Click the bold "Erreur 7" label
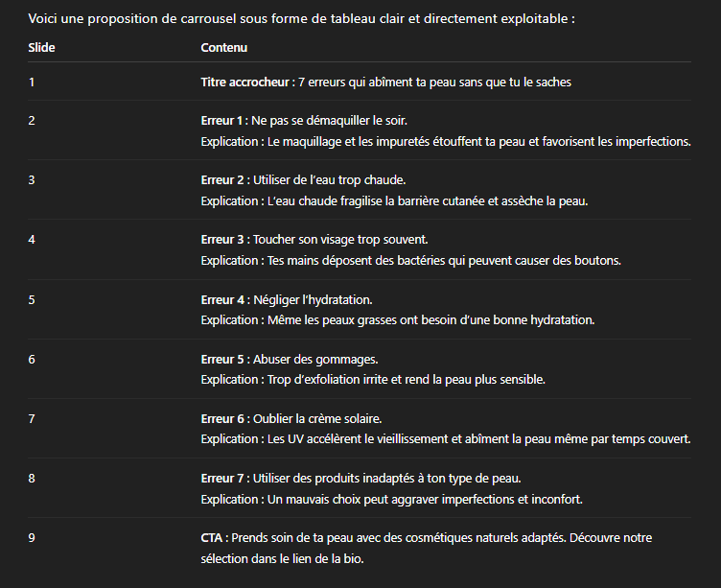 (x=224, y=478)
